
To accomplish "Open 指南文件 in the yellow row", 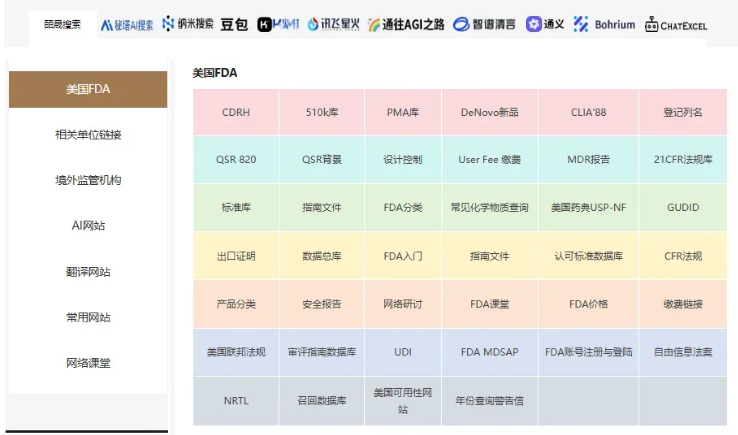I will pyautogui.click(x=490, y=256).
